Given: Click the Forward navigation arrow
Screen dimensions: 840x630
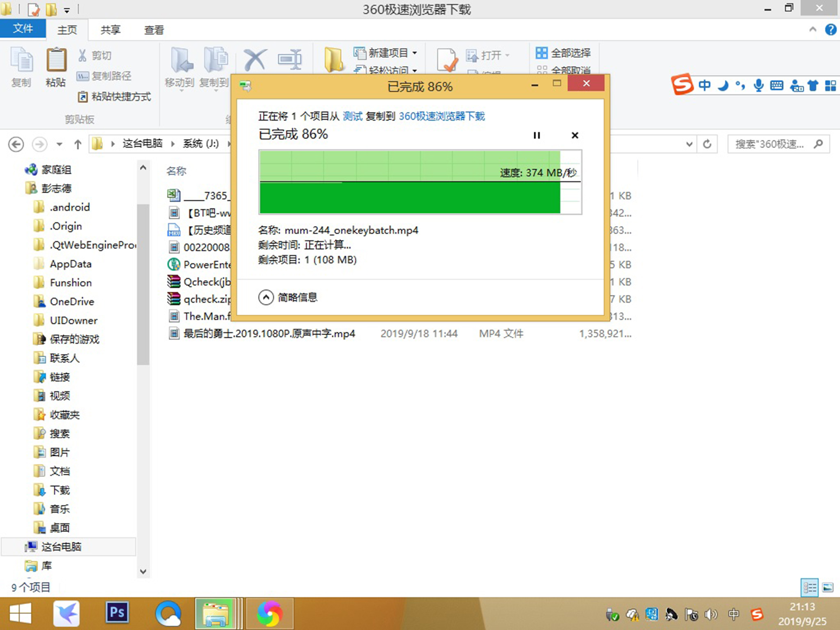Looking at the screenshot, I should tap(39, 144).
